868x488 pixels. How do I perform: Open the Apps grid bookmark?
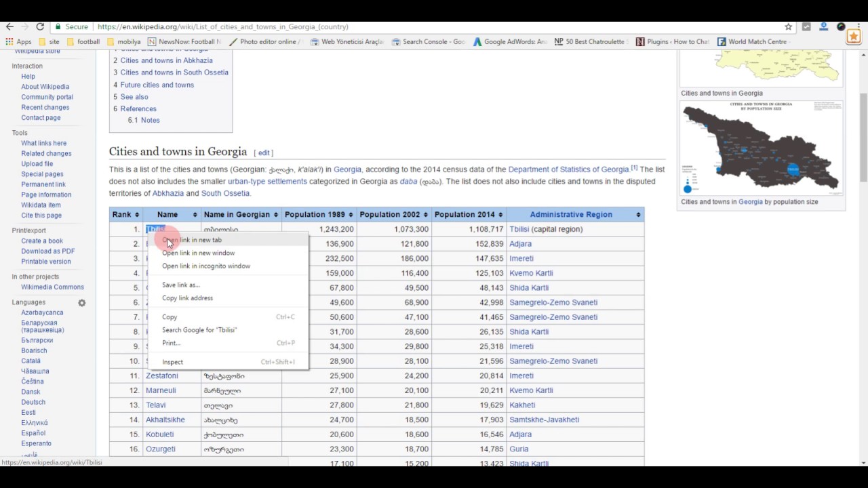[x=18, y=42]
